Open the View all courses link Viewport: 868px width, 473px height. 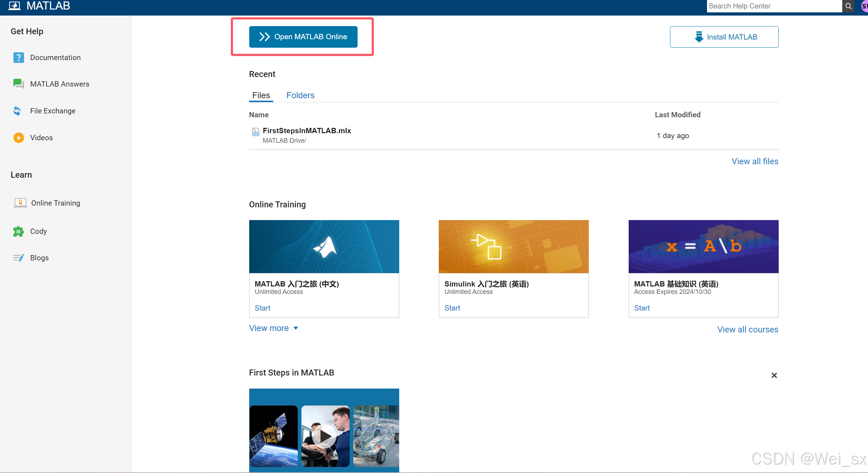(x=747, y=330)
